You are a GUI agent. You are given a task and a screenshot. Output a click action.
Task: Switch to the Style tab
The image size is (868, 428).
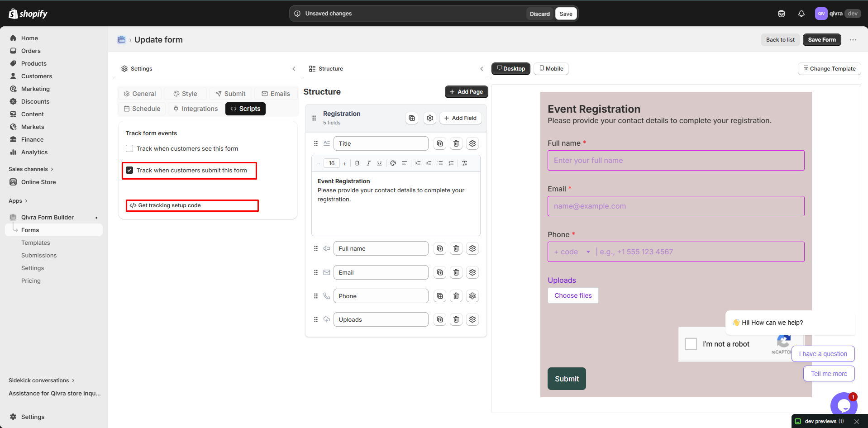pos(186,94)
